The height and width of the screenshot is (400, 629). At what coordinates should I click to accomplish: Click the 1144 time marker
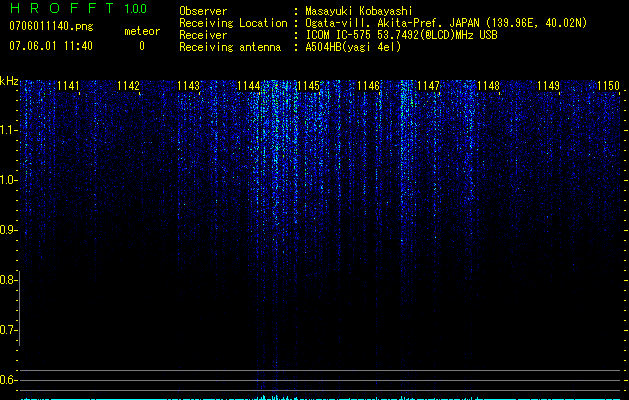(x=248, y=86)
